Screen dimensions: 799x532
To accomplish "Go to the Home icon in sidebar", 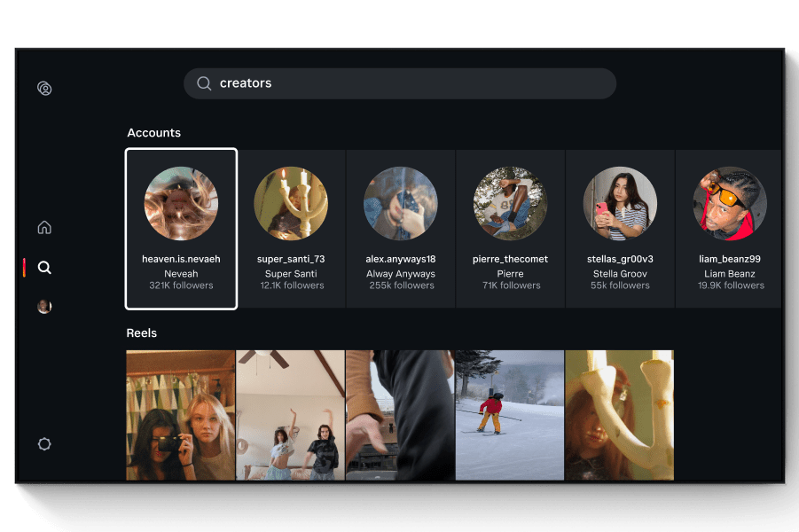I will pos(44,227).
